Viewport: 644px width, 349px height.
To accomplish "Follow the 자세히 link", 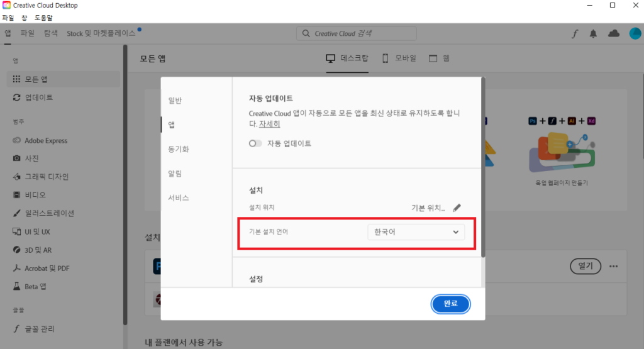I will pos(269,124).
